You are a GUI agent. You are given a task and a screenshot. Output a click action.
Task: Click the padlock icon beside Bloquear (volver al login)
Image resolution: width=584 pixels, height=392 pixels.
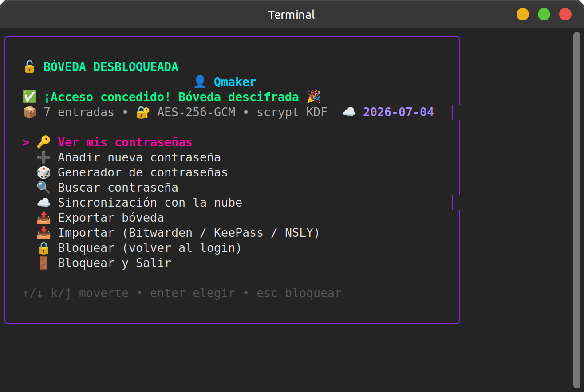[43, 248]
